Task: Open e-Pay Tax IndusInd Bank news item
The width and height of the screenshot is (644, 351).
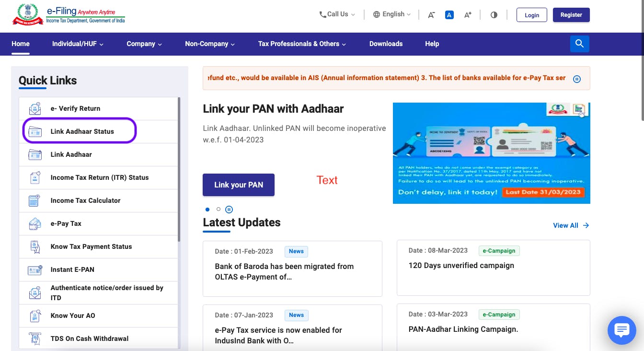Action: [x=292, y=328]
